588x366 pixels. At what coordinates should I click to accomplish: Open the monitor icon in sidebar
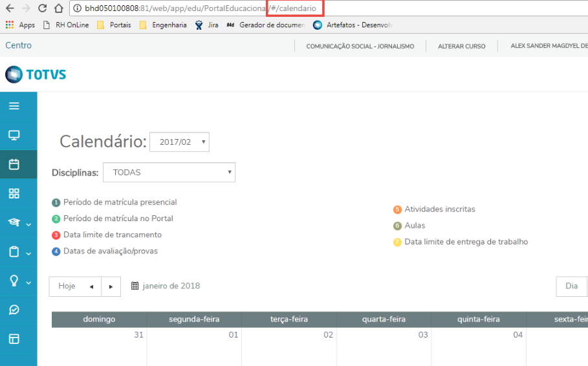click(x=14, y=135)
